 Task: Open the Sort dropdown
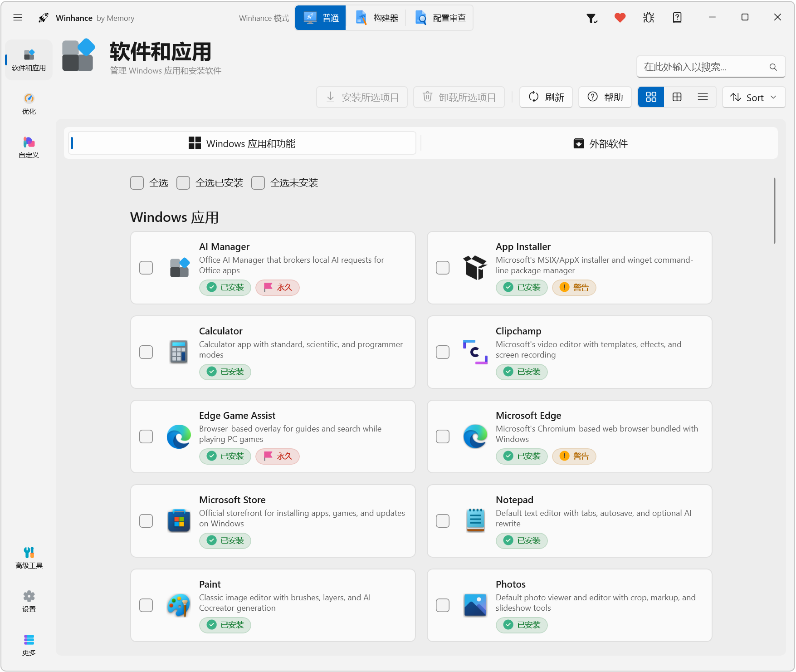click(754, 97)
